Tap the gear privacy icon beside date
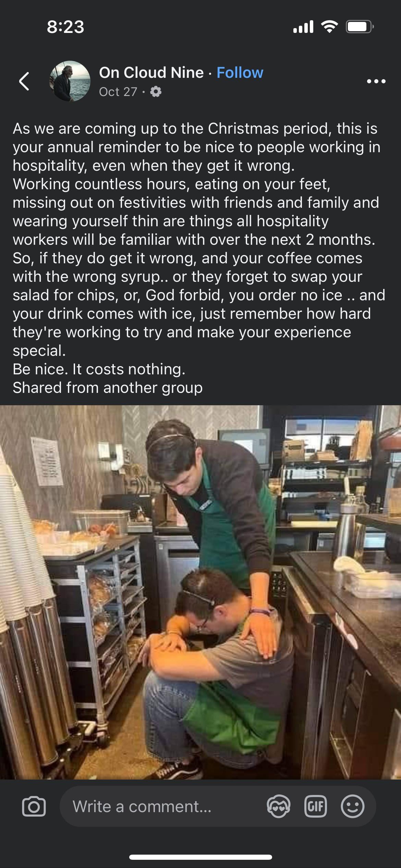The image size is (401, 868). [156, 92]
